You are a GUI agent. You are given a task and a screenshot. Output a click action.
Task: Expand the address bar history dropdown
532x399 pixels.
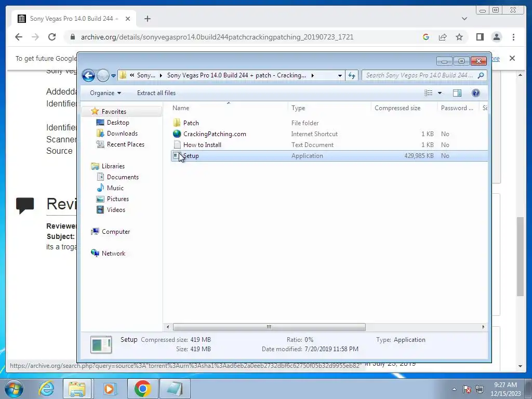tap(340, 76)
